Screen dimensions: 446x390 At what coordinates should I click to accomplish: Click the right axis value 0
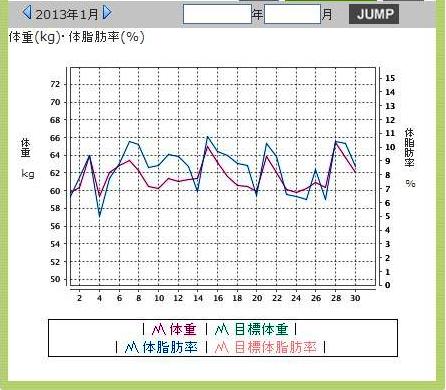[387, 285]
